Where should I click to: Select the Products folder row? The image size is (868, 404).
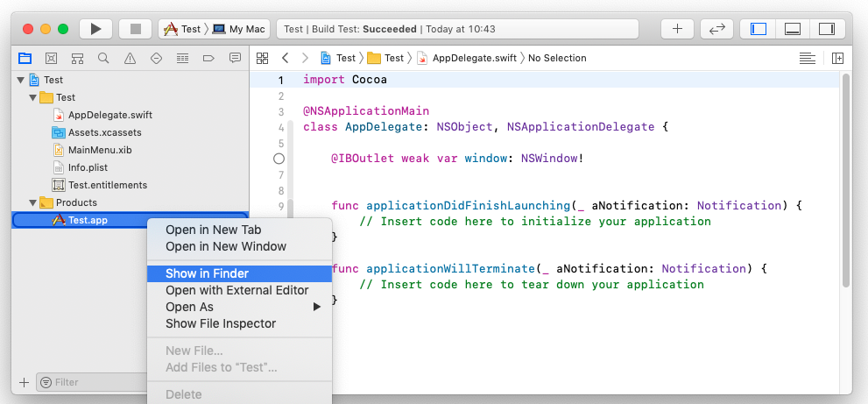(131, 202)
